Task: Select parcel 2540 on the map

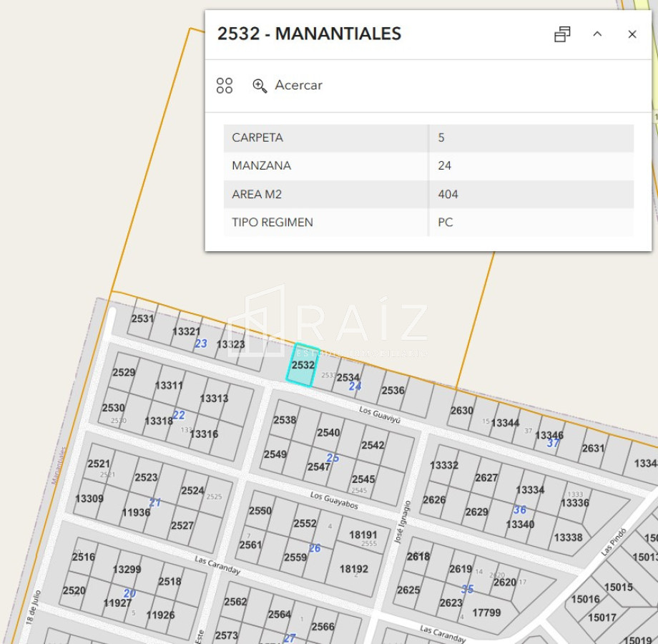Action: [x=328, y=432]
